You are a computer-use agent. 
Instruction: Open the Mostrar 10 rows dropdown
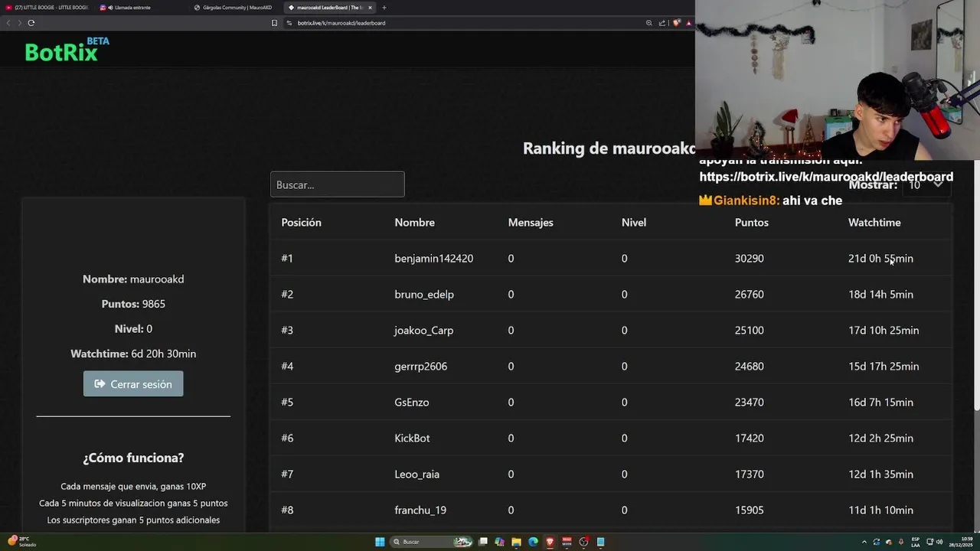tap(927, 184)
